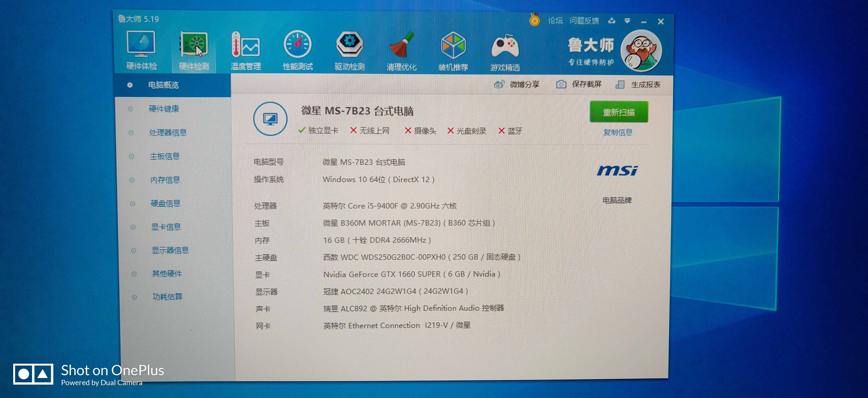Close the 鲁大师 window
The width and height of the screenshot is (868, 398).
pos(660,22)
